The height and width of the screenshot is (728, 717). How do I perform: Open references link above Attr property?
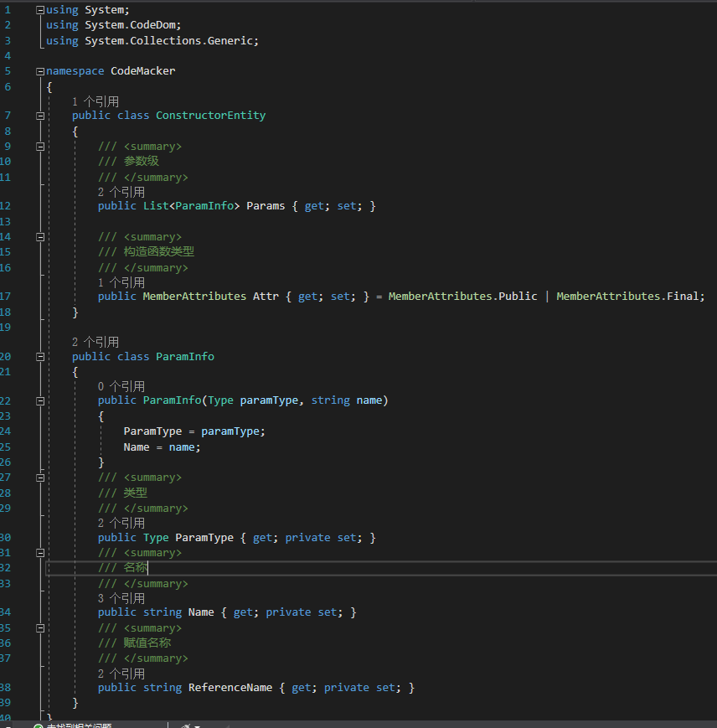point(121,283)
